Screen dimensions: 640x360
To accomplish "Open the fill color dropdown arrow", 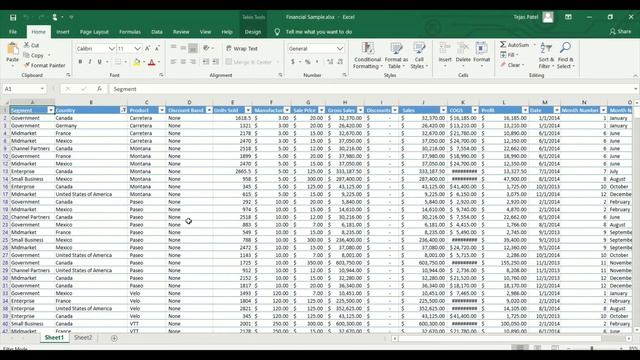I will click(144, 62).
